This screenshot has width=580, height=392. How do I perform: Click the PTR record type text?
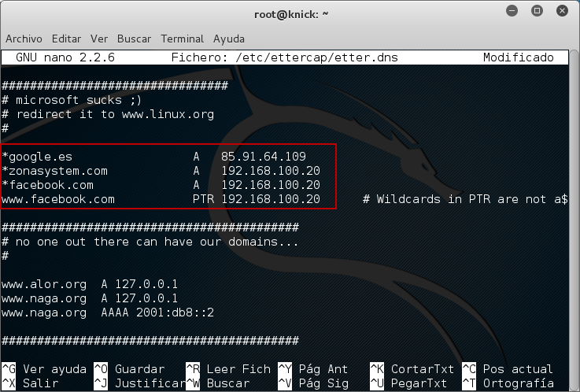click(x=203, y=199)
